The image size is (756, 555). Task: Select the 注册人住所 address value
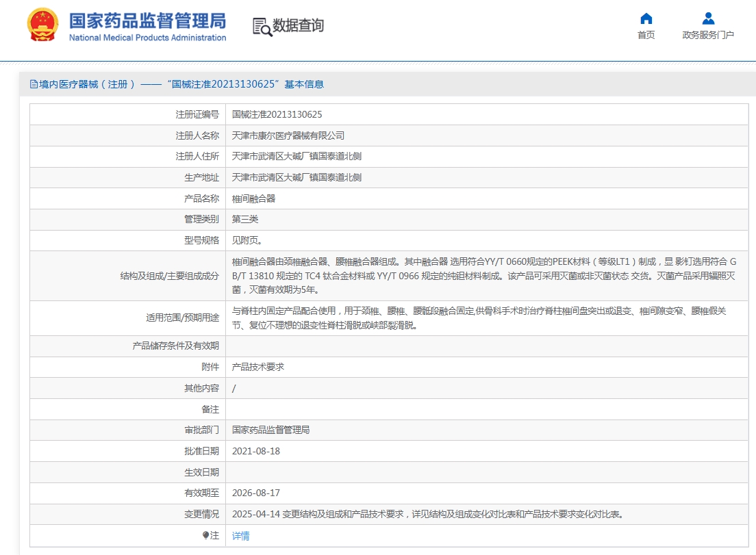pyautogui.click(x=297, y=157)
